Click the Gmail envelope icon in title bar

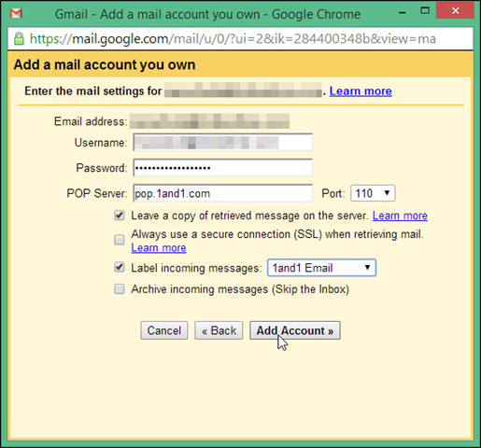(16, 13)
